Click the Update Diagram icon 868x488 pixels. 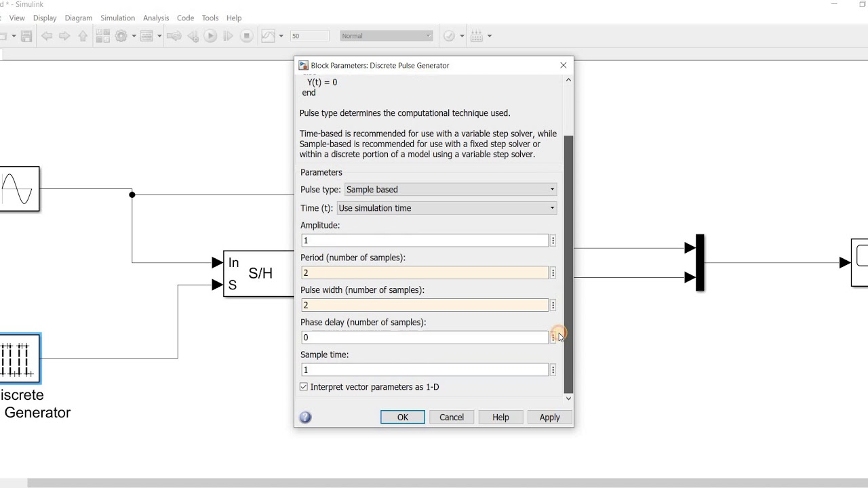[174, 36]
